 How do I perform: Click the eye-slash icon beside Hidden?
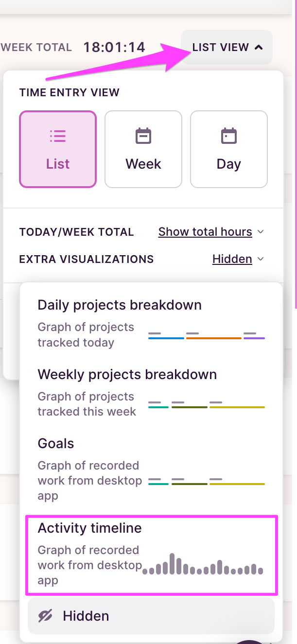point(44,616)
